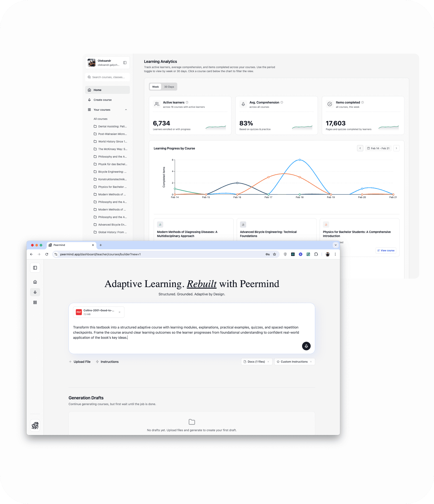Open Post-Walrasian Micro course folder
The width and height of the screenshot is (434, 504).
pos(110,134)
